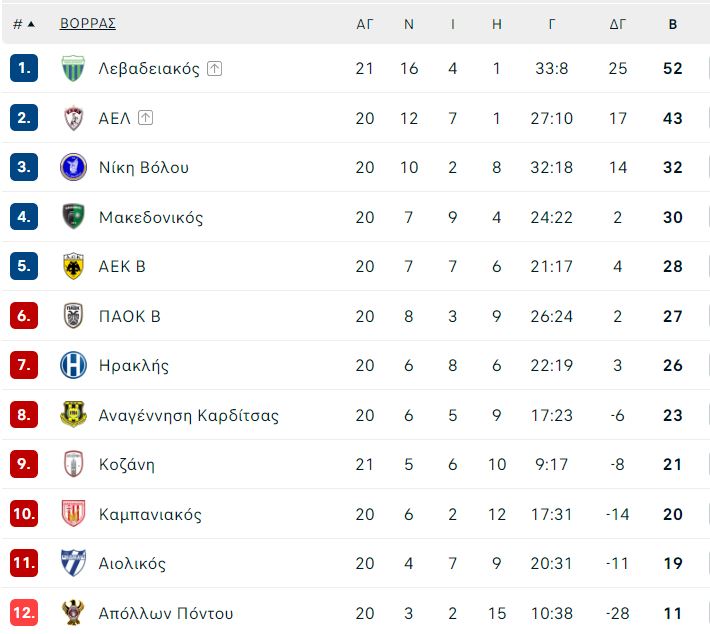Click the ΑΕΛ team crest

click(x=73, y=118)
